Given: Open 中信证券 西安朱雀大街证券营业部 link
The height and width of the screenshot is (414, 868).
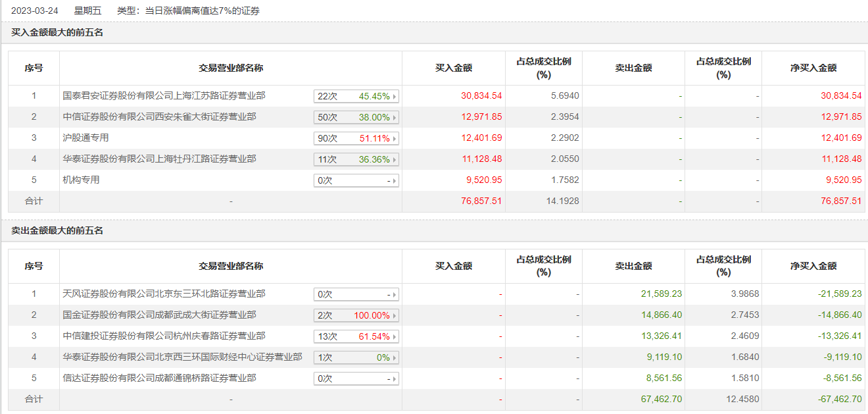Looking at the screenshot, I should pyautogui.click(x=159, y=117).
